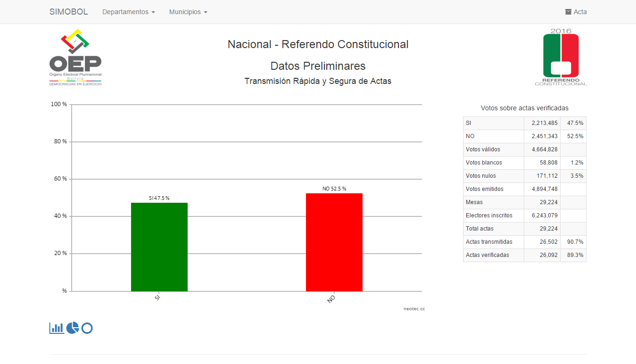Click the 'NO 52.5 %' bar label
This screenshot has width=636, height=364.
pos(334,189)
